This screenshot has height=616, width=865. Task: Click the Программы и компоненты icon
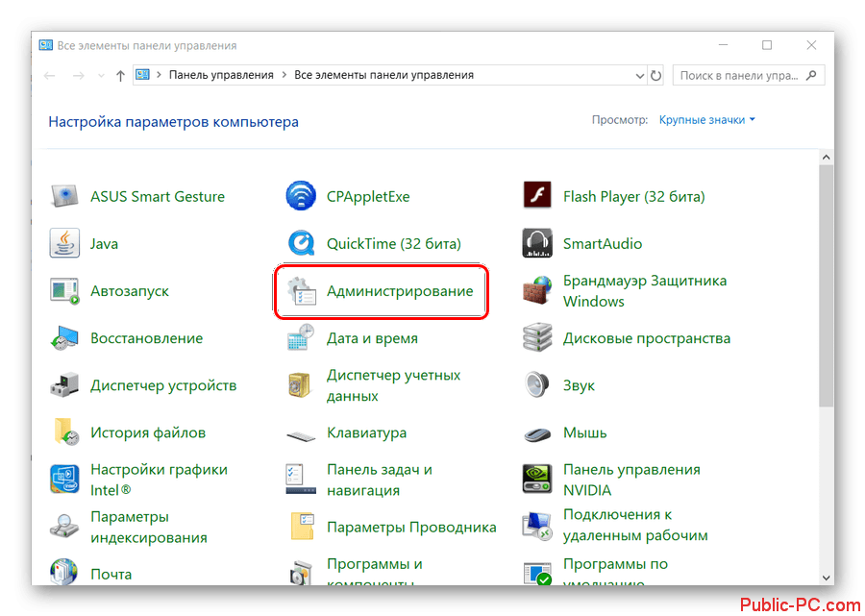(x=301, y=573)
